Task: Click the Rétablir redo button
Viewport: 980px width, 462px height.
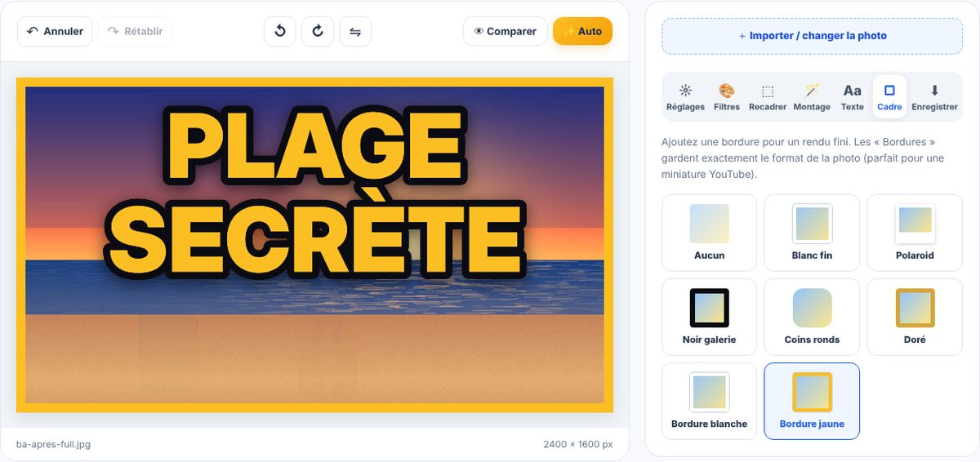Action: tap(136, 31)
